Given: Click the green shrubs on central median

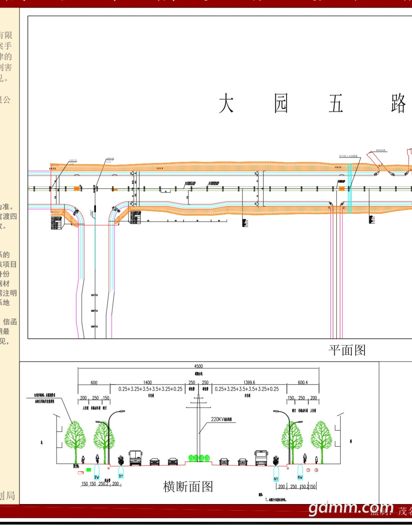Looking at the screenshot, I should [x=199, y=458].
